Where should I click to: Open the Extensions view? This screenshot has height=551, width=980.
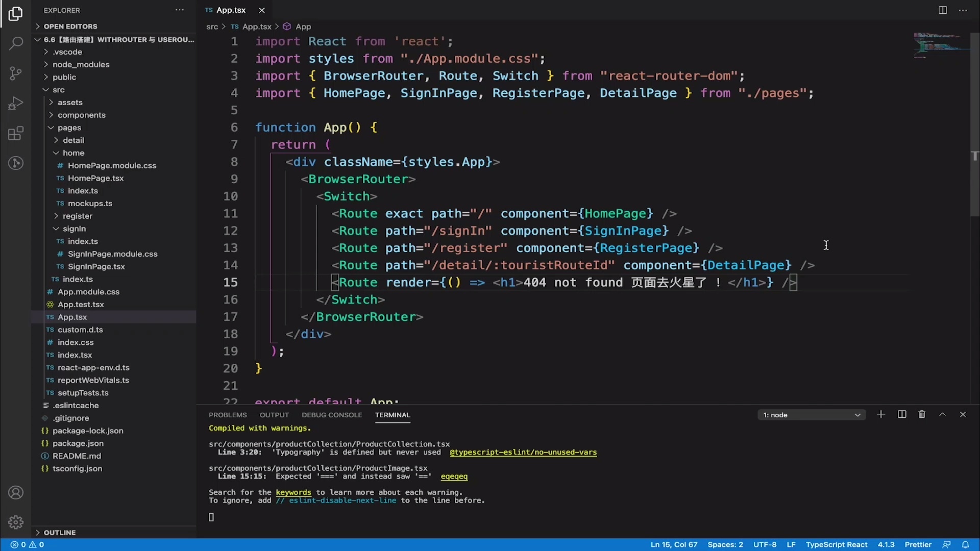pyautogui.click(x=15, y=133)
